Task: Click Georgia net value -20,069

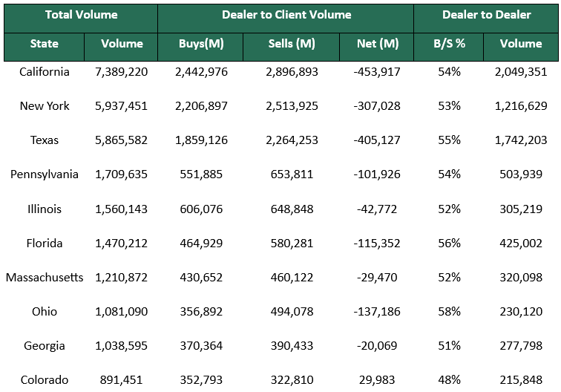Action: [377, 346]
